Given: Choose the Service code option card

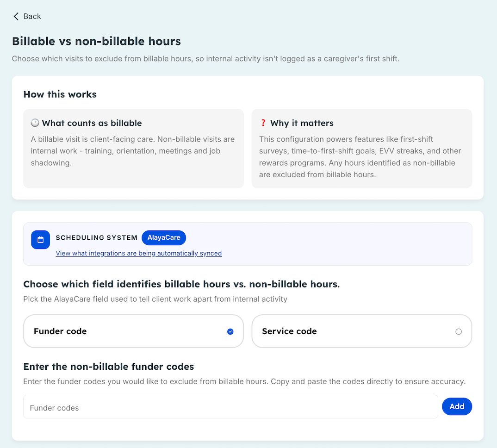Looking at the screenshot, I should pyautogui.click(x=362, y=331).
